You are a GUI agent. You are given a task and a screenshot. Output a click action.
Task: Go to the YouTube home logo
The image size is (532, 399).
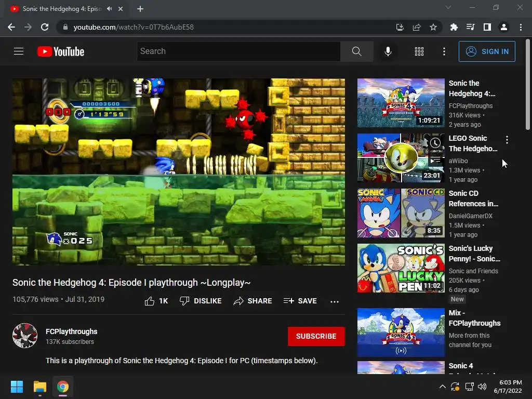point(61,51)
